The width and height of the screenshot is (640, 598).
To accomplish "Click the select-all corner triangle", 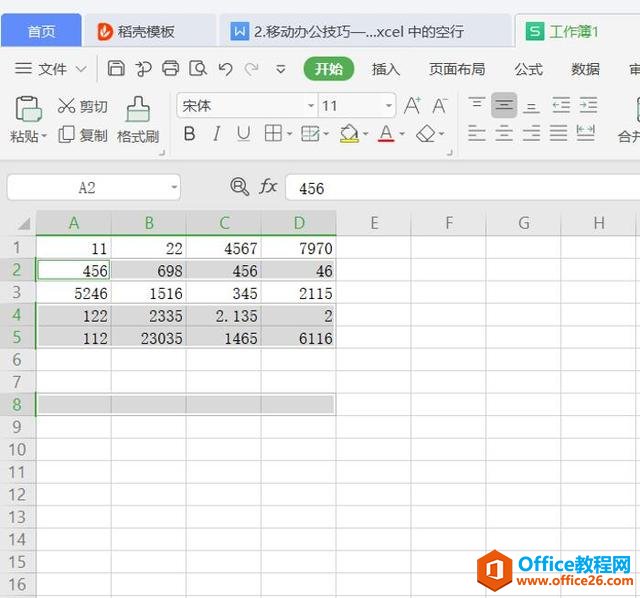I will coord(24,223).
